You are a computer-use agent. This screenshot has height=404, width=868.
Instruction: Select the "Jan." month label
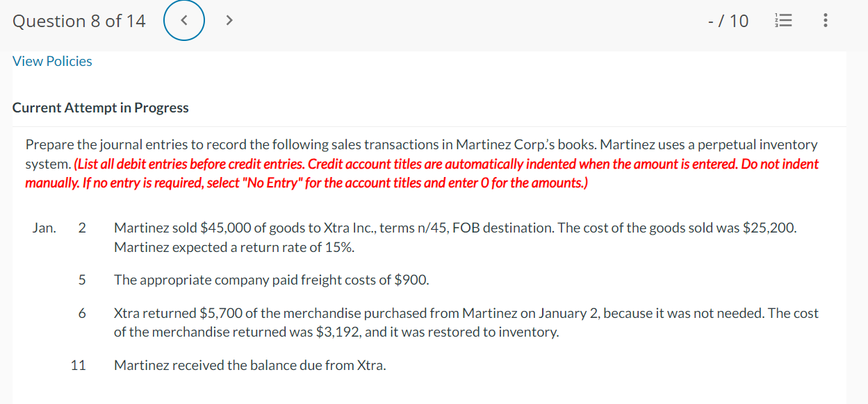point(44,228)
